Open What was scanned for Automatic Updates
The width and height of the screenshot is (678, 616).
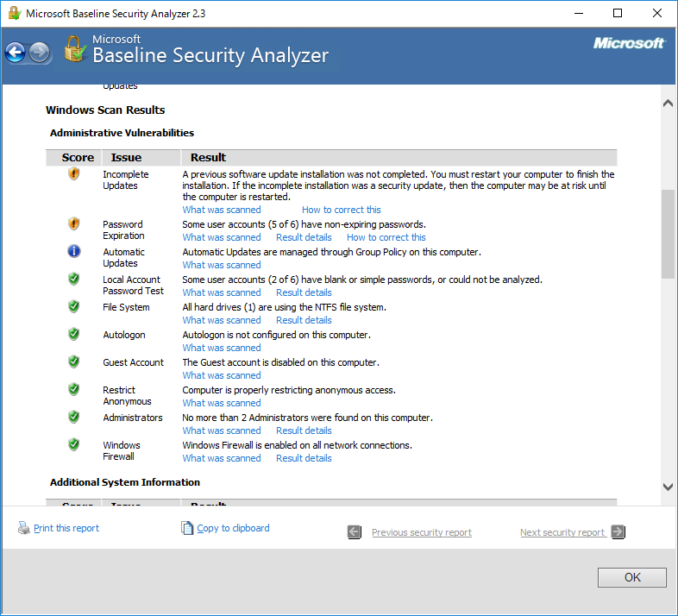click(x=222, y=265)
